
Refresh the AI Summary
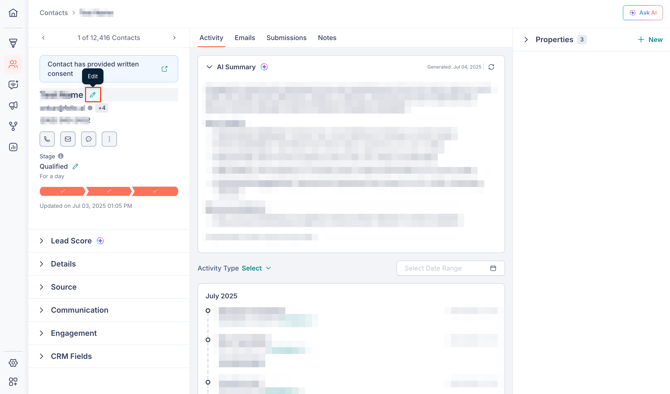(491, 67)
